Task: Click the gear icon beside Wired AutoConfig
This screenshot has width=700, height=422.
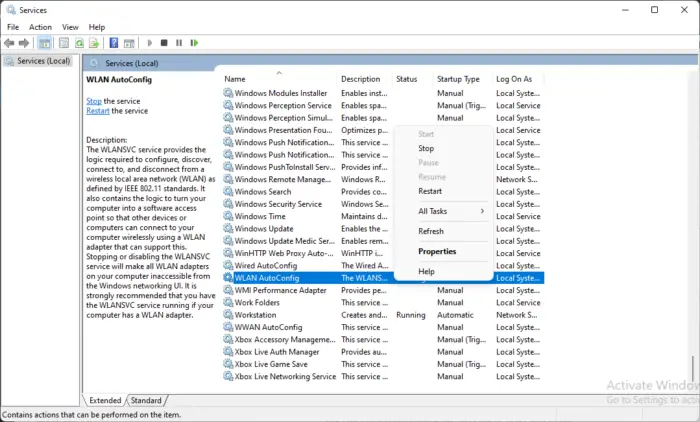Action: coord(228,265)
